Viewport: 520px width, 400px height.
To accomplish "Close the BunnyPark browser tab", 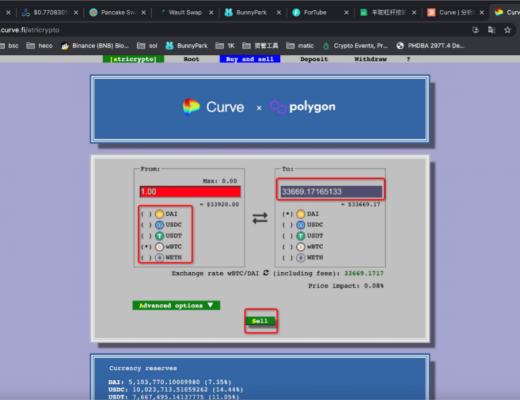I will click(x=279, y=12).
